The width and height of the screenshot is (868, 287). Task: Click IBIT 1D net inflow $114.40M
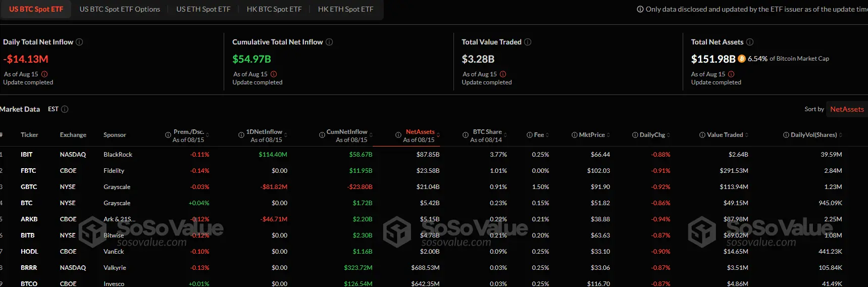tap(273, 155)
